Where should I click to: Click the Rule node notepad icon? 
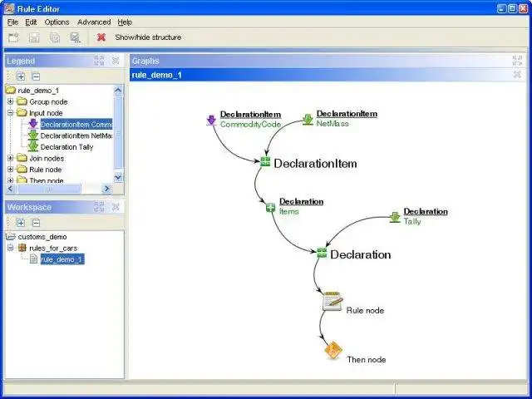click(332, 301)
